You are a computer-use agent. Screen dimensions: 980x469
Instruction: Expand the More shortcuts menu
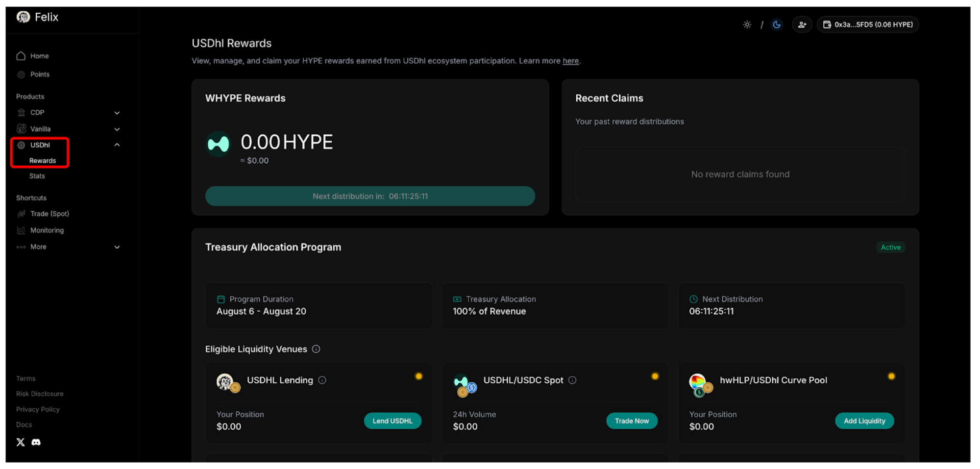(117, 247)
